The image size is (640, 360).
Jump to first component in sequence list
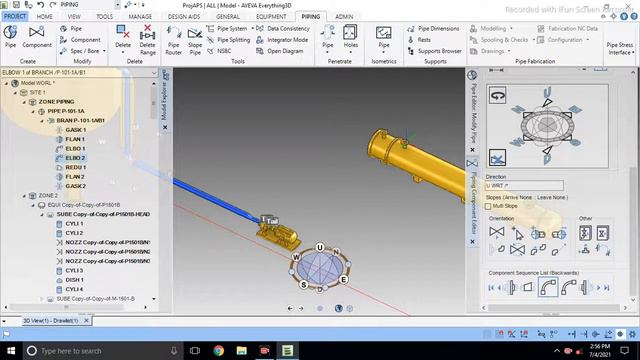[x=491, y=288]
